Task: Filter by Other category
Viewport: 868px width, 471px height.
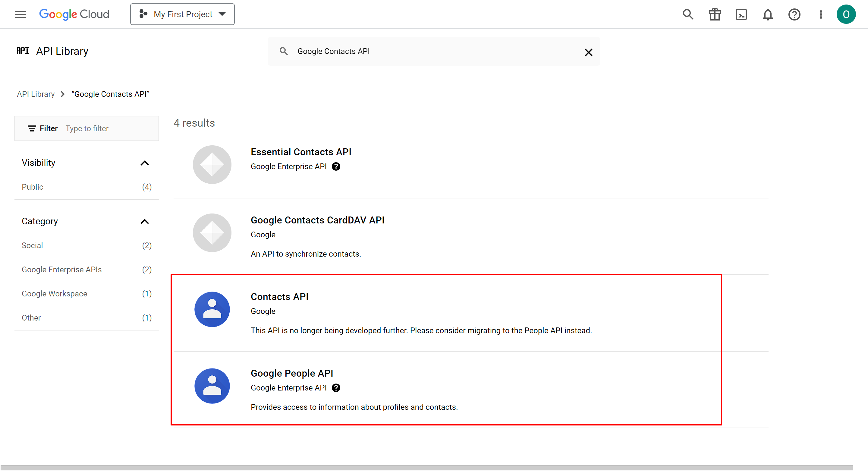Action: [x=86, y=318]
